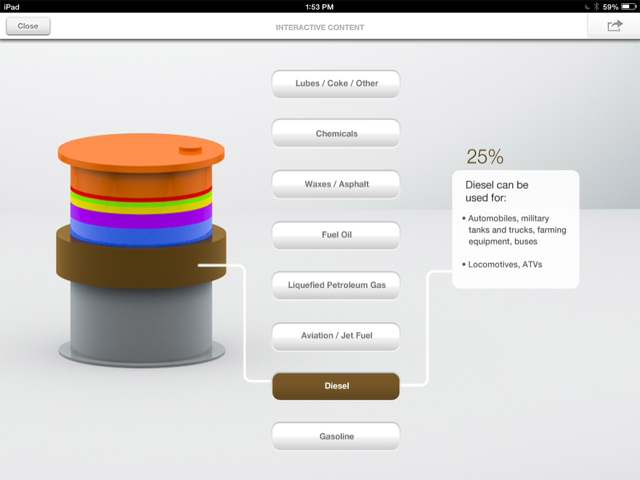Select the Lubes / Coke / Other option
Viewport: 640px width, 480px height.
[336, 84]
